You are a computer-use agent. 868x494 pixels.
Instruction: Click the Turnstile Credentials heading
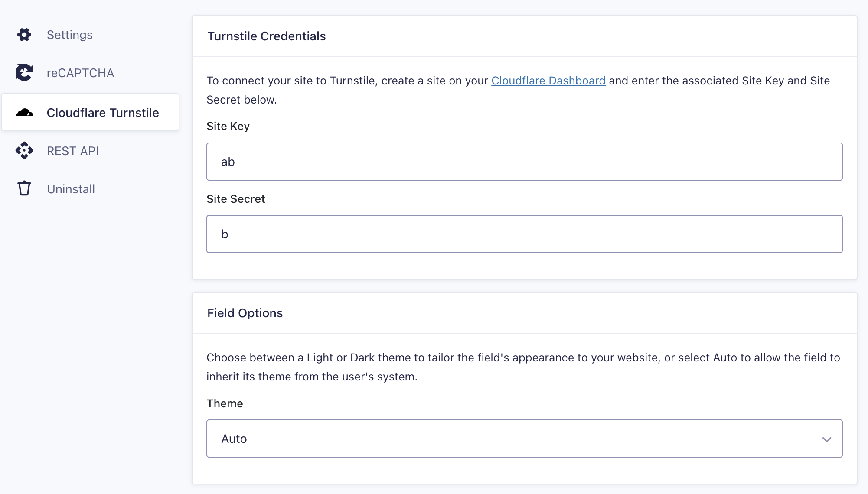(x=266, y=36)
